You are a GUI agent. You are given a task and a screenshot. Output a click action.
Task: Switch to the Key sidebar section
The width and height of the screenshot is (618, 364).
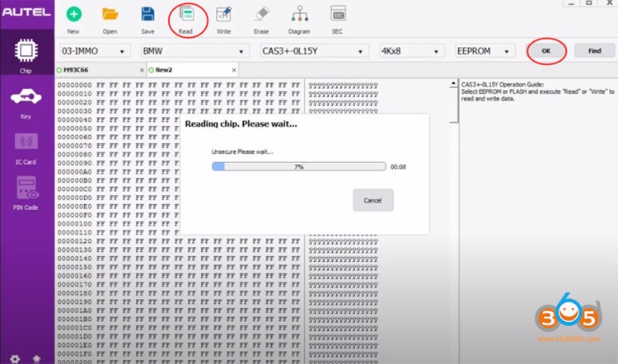26,104
